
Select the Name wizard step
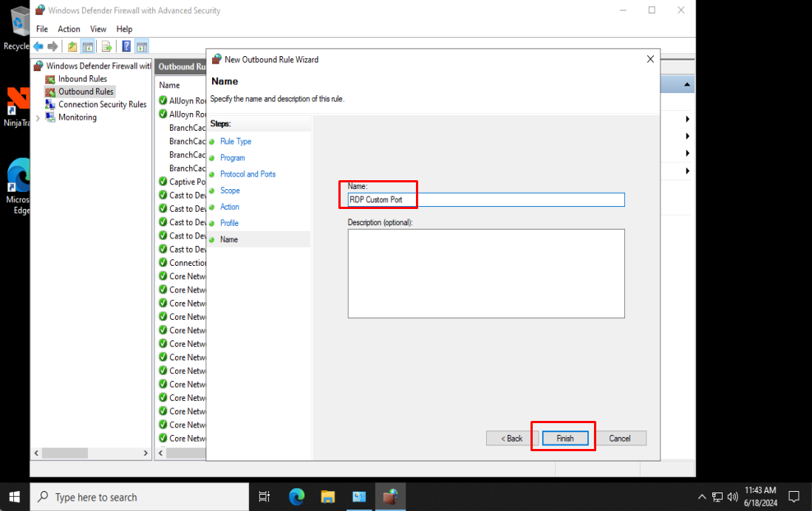tap(229, 239)
